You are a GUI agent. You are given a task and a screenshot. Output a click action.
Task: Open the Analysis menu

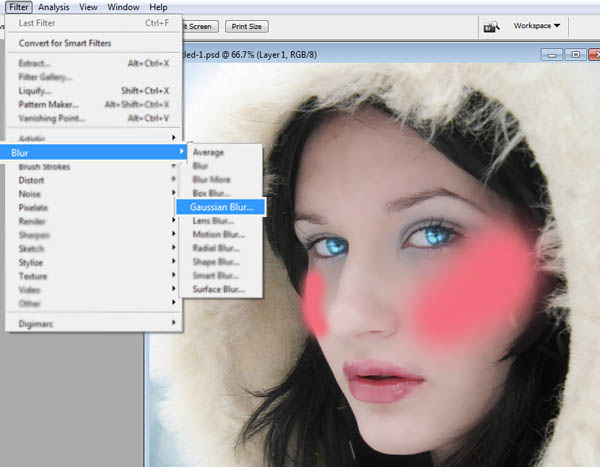click(x=56, y=7)
